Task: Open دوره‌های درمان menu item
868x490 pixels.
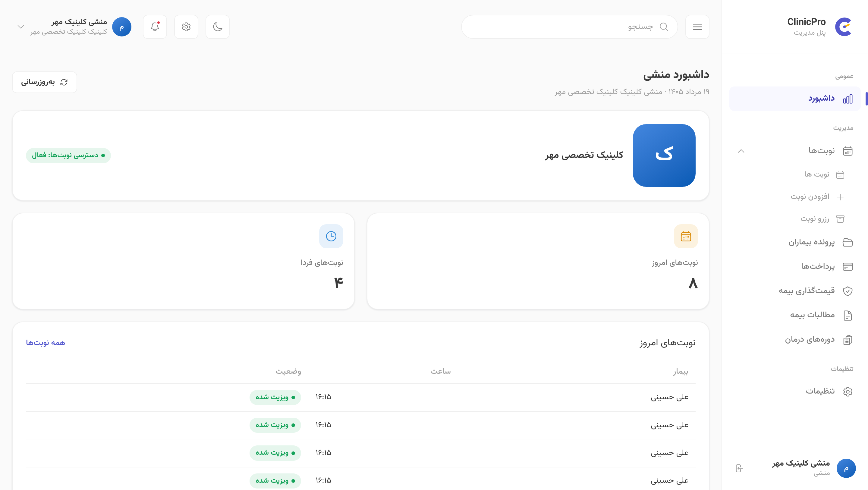Action: click(795, 340)
